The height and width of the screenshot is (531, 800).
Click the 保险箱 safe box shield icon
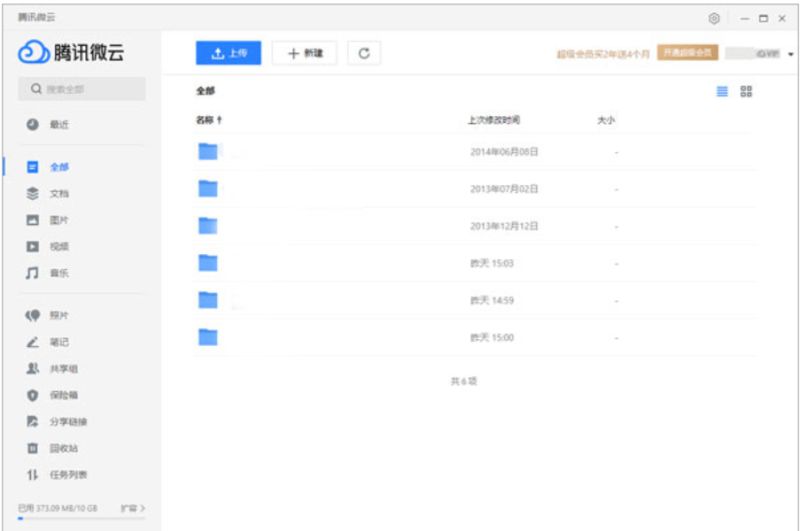tap(33, 395)
